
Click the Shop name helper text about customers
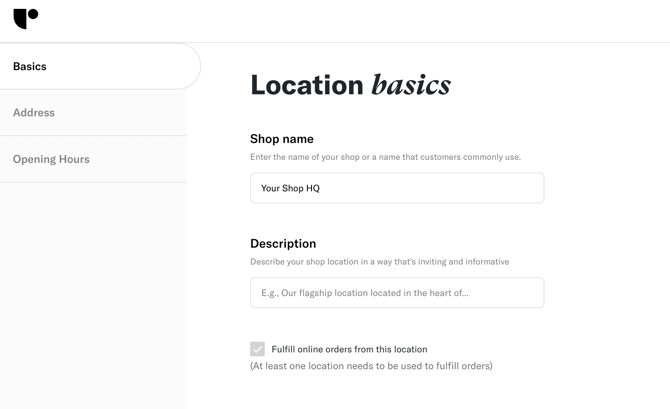385,157
